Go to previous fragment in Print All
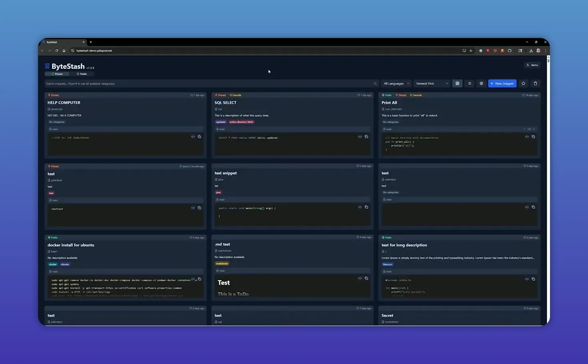 tap(524, 129)
